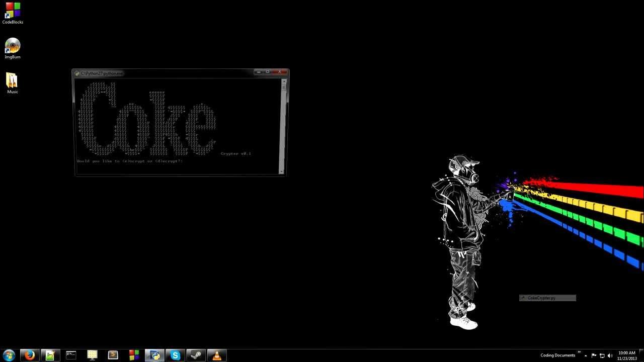Open the volume speaker tray icon
The image size is (644, 362).
point(610,355)
